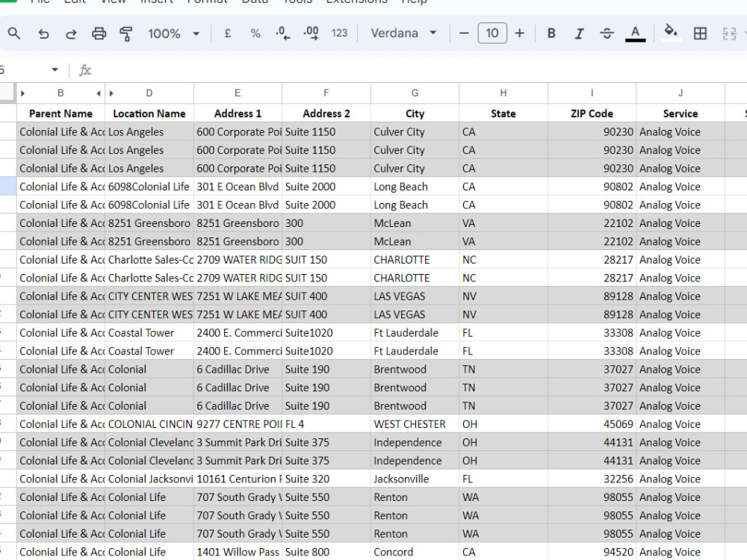Image resolution: width=747 pixels, height=560 pixels.
Task: Select the FL 4 address 2 cell
Action: pyautogui.click(x=326, y=424)
